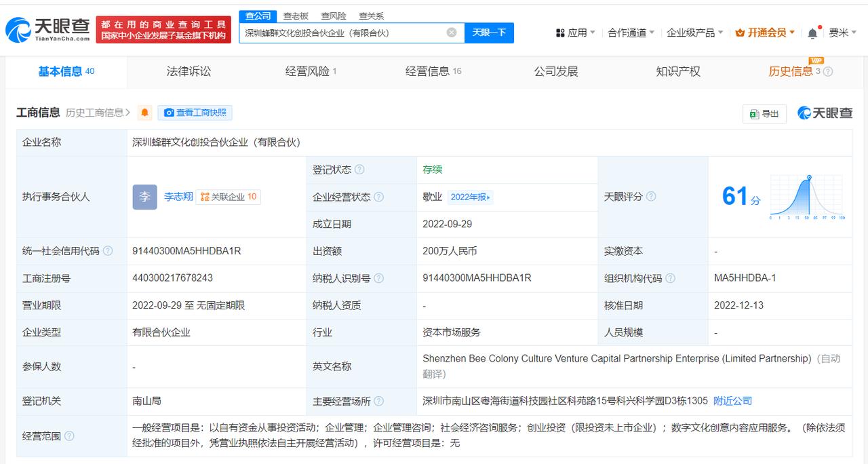Click 核准日期 value 2022-12-13
This screenshot has width=868, height=464.
[x=738, y=305]
